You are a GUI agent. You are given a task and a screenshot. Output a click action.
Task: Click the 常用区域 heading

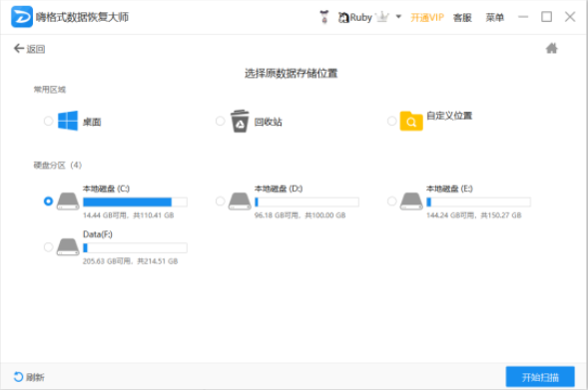[x=50, y=89]
